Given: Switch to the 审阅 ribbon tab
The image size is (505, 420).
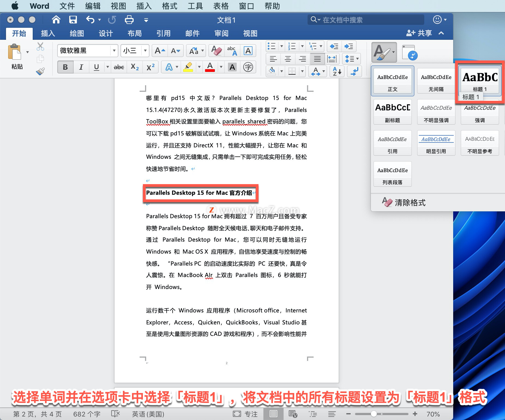Looking at the screenshot, I should 221,34.
